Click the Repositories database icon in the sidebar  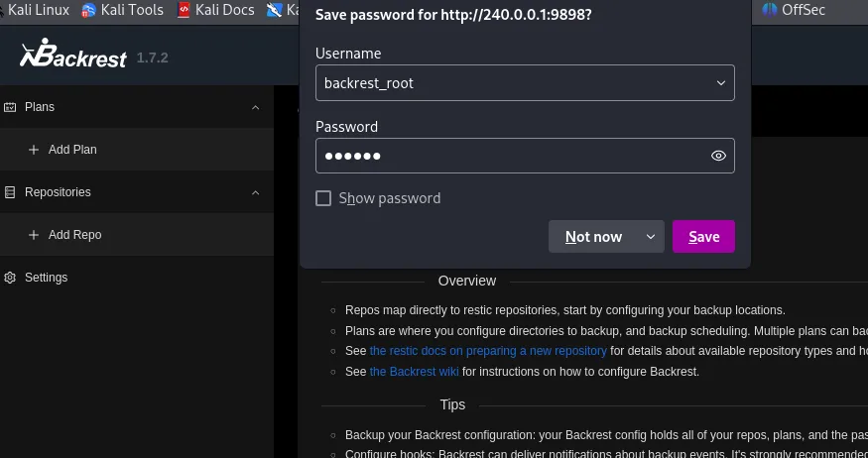(11, 192)
